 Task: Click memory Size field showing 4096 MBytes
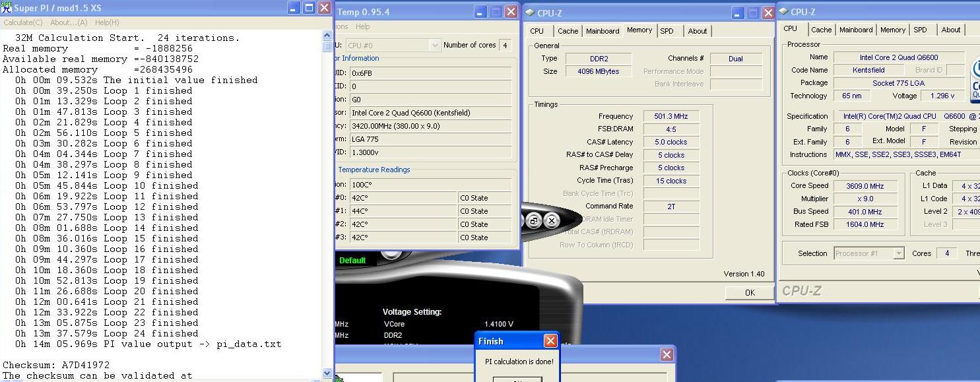click(599, 71)
